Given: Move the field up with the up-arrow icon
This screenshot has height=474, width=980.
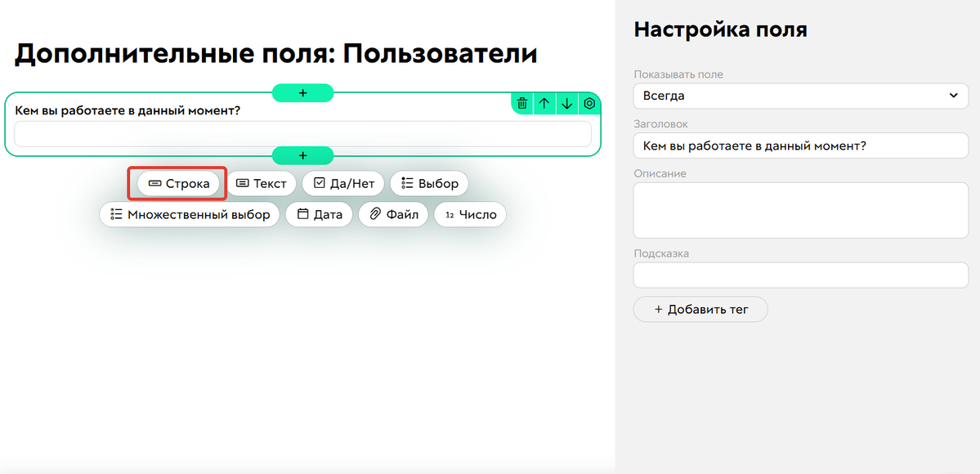Looking at the screenshot, I should click(x=544, y=104).
